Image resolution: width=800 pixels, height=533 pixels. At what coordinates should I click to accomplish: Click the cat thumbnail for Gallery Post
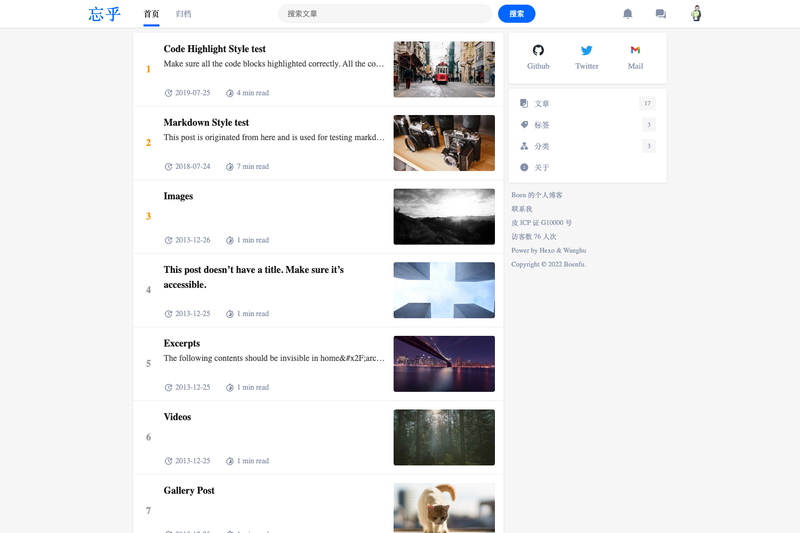point(444,508)
